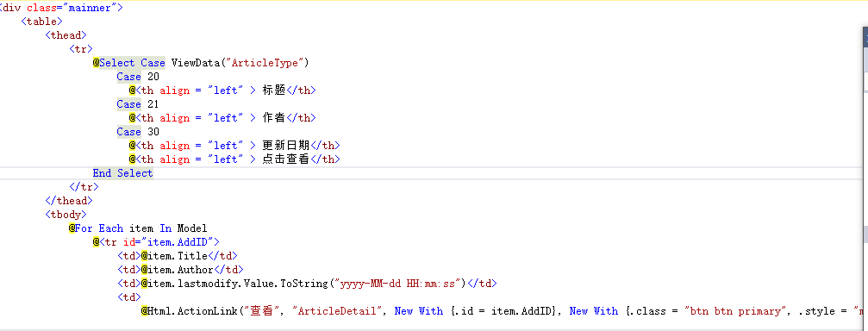Click the closing </th> after 更新日期
The height and width of the screenshot is (331, 868).
pos(326,146)
